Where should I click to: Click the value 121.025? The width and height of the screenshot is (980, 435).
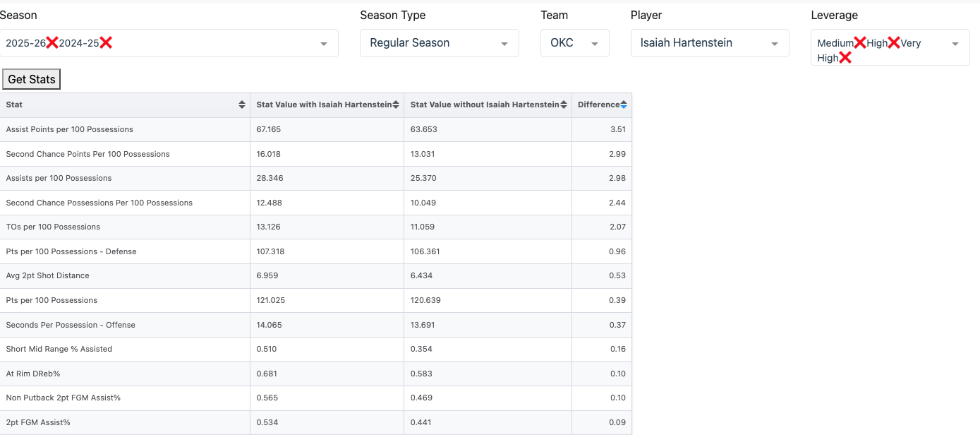tap(271, 300)
